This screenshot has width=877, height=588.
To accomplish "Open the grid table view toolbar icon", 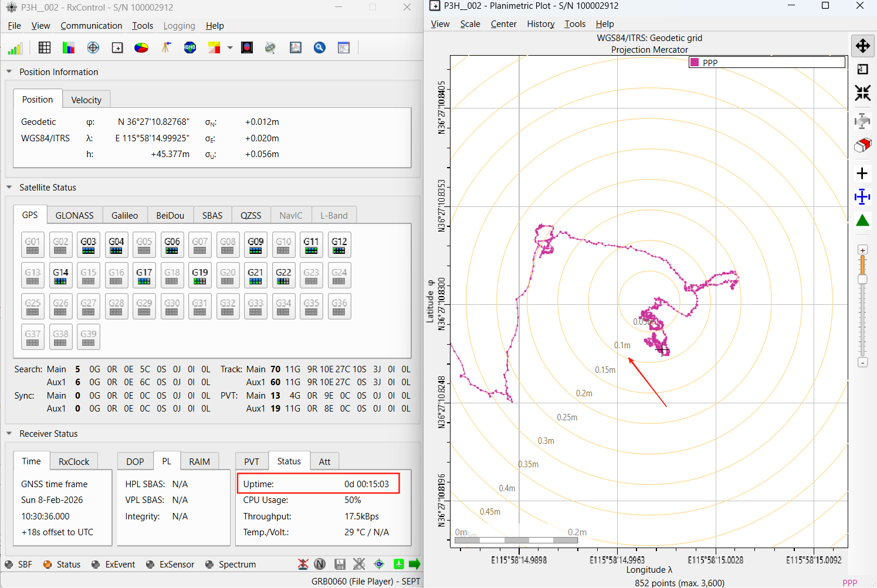I will 45,48.
